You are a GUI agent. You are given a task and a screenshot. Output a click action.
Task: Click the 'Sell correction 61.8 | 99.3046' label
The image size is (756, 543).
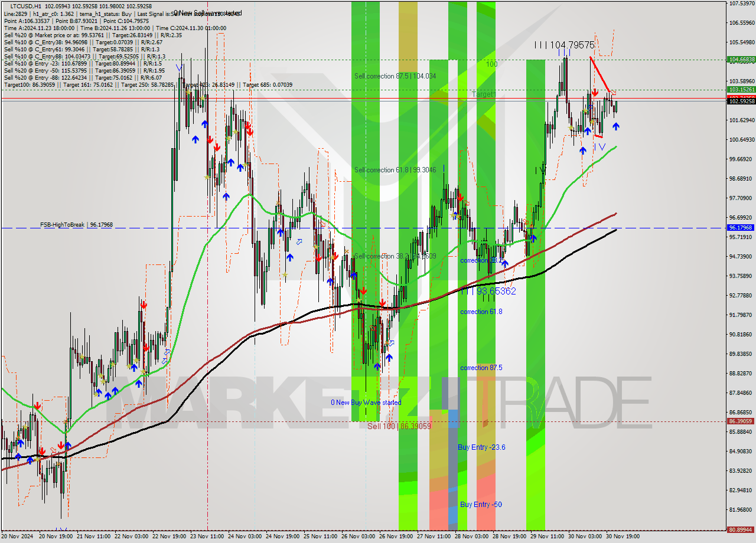click(395, 170)
